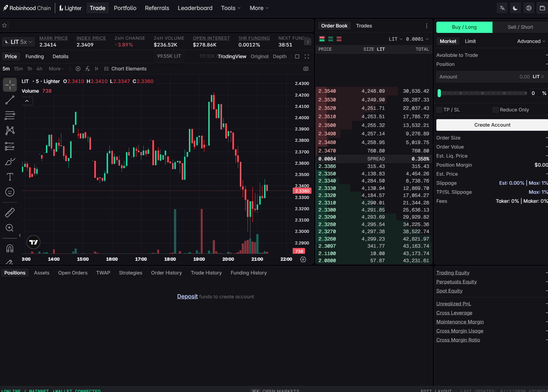Select the trend line drawing tool
Viewport: 548px width, 392px height.
(x=10, y=100)
